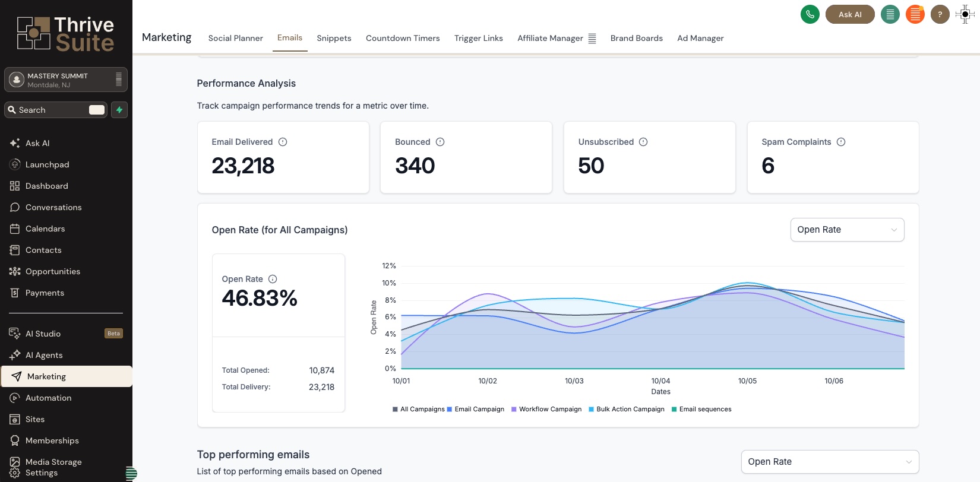
Task: Expand the Open Rate chart metric dropdown
Action: click(847, 230)
